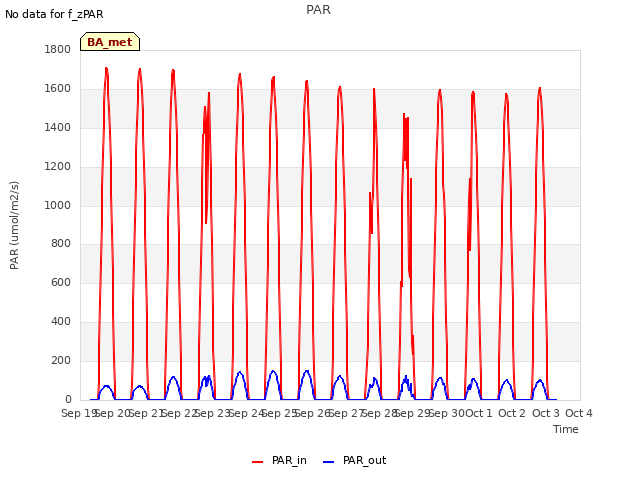Click the 'No data for f_zPAR' message
The height and width of the screenshot is (480, 640).
click(x=54, y=14)
